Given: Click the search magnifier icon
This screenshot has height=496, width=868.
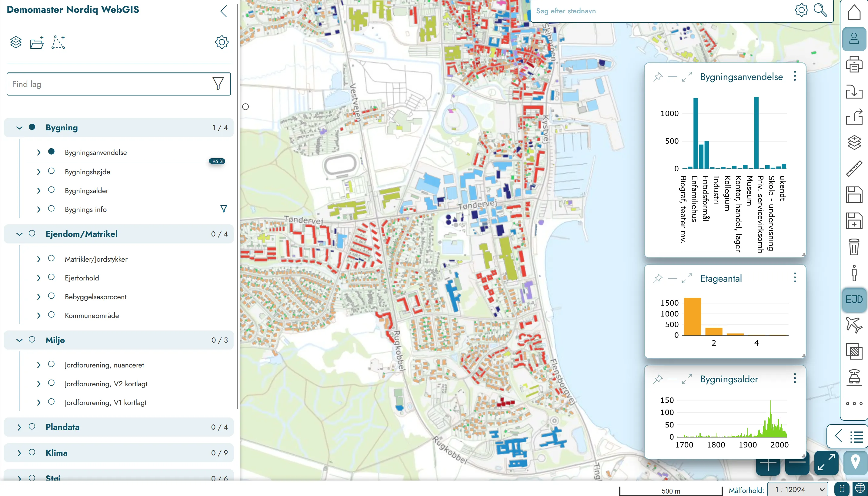Looking at the screenshot, I should point(820,11).
